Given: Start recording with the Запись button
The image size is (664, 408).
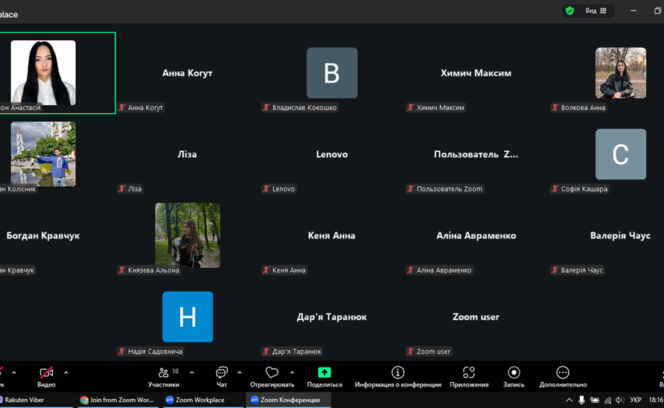Looking at the screenshot, I should point(513,375).
